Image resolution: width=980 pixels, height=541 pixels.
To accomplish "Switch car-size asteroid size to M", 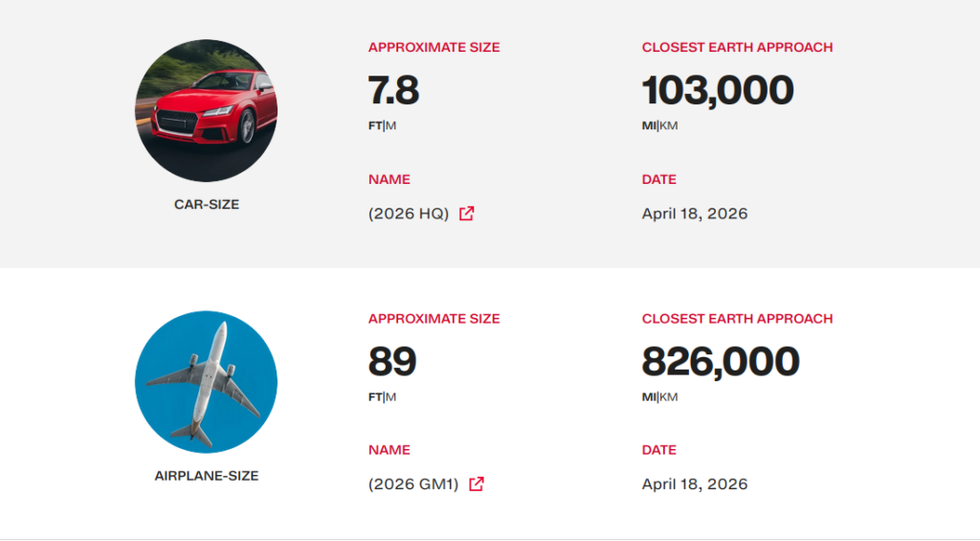I will 390,125.
